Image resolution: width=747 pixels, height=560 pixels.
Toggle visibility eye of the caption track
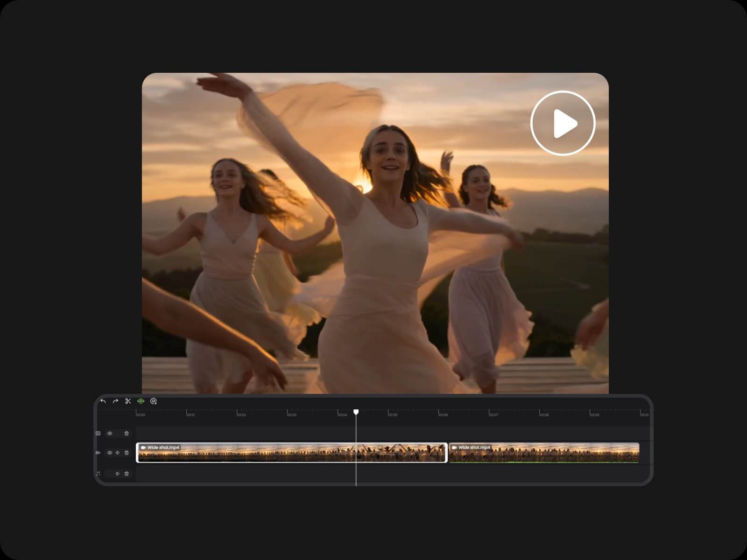[110, 434]
